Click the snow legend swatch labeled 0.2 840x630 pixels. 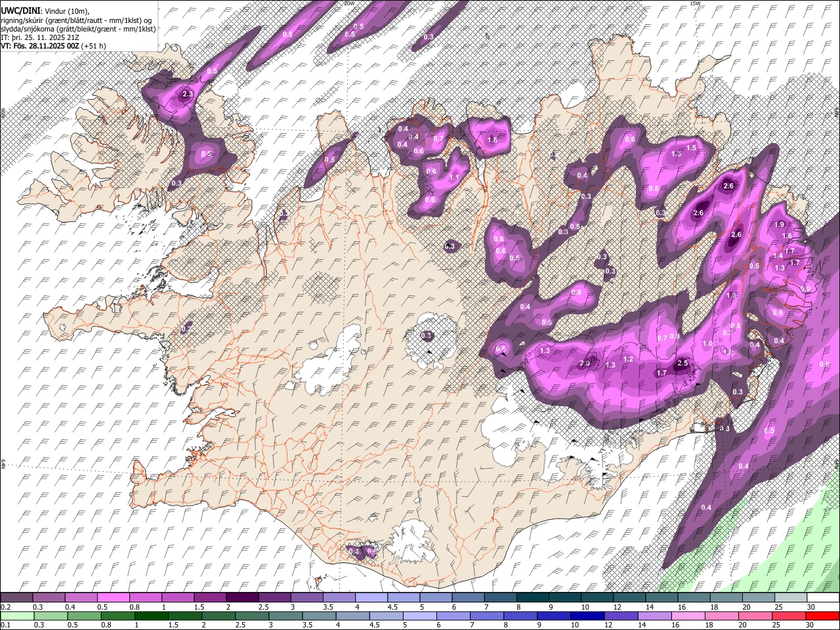coord(16,598)
